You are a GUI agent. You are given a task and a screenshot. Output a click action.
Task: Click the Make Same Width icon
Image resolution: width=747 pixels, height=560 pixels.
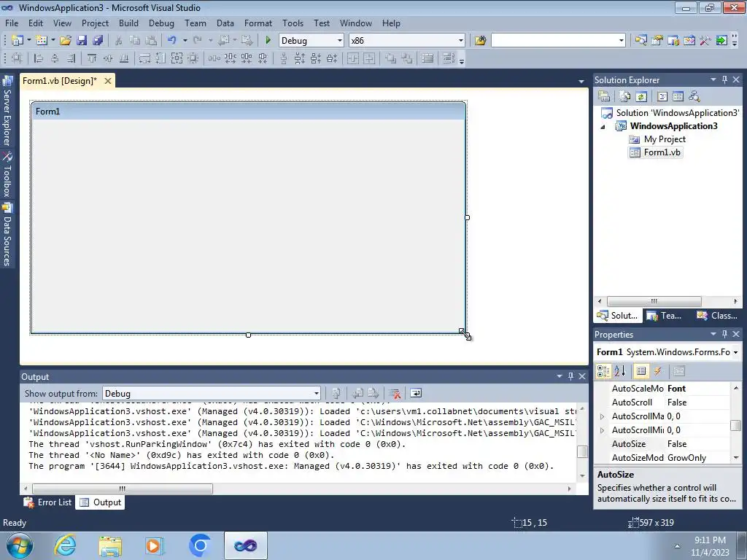(144, 58)
